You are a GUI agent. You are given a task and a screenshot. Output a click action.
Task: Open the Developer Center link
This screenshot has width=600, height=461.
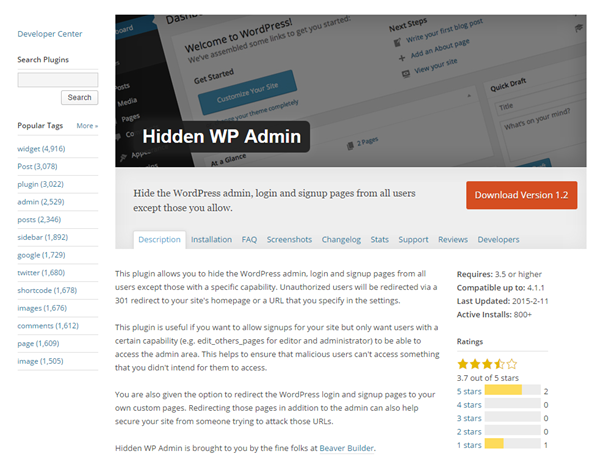pos(50,34)
